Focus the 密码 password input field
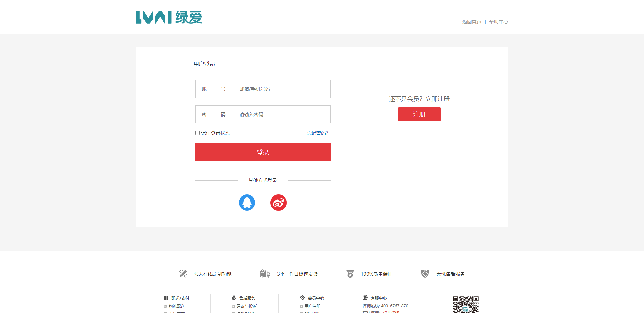The image size is (644, 313). [x=283, y=114]
